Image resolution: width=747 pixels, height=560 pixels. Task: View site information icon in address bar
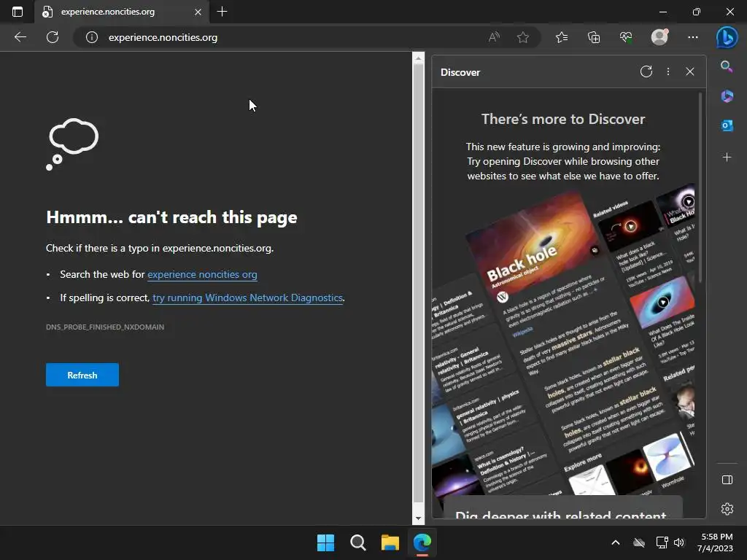pos(92,37)
